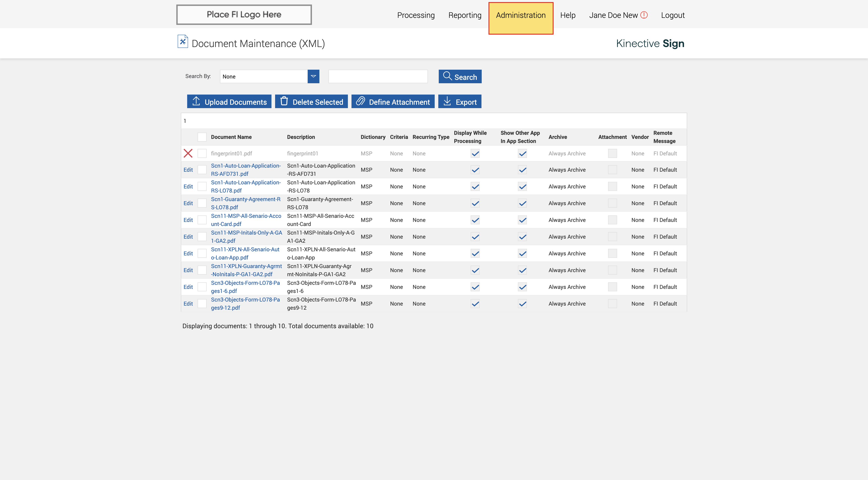This screenshot has width=868, height=480.
Task: Click Delete Selected with the trash icon
Action: click(x=311, y=102)
